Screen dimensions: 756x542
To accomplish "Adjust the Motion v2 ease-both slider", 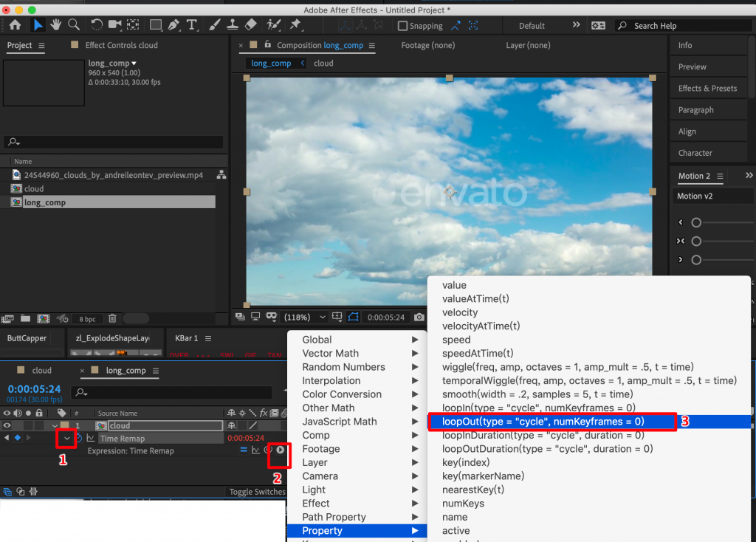I will point(695,241).
